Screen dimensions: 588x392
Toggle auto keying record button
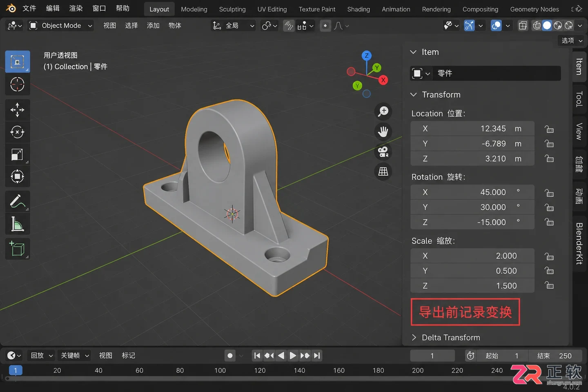pos(230,356)
